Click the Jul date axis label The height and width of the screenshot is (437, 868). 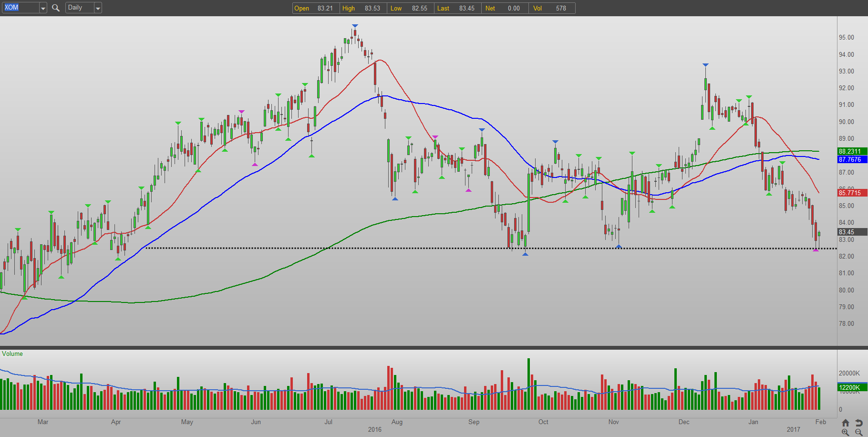[329, 422]
